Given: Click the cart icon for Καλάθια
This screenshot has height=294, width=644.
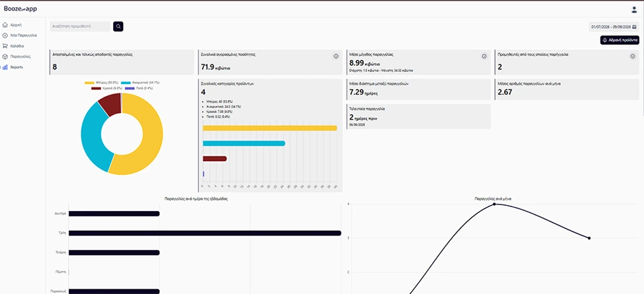Looking at the screenshot, I should (x=5, y=46).
